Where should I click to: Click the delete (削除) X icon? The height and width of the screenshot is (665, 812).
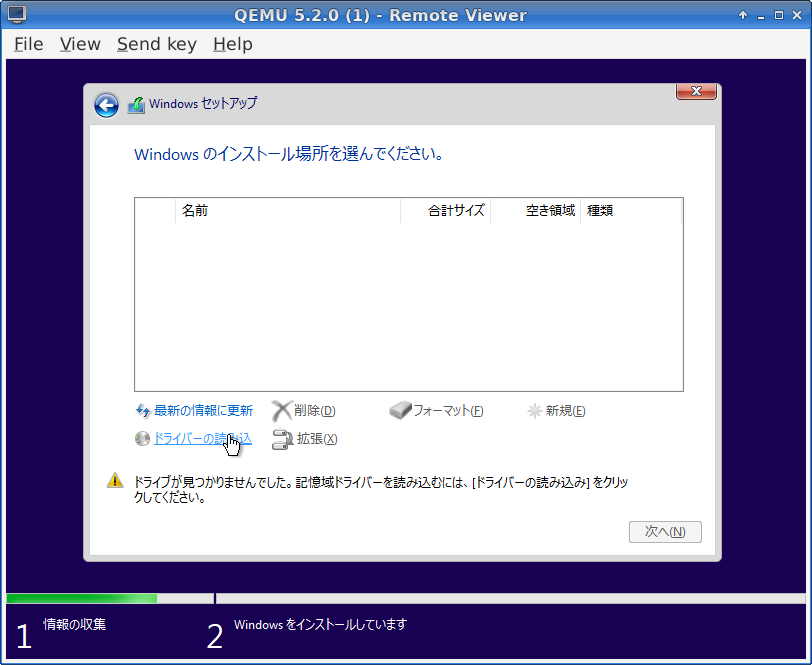282,411
